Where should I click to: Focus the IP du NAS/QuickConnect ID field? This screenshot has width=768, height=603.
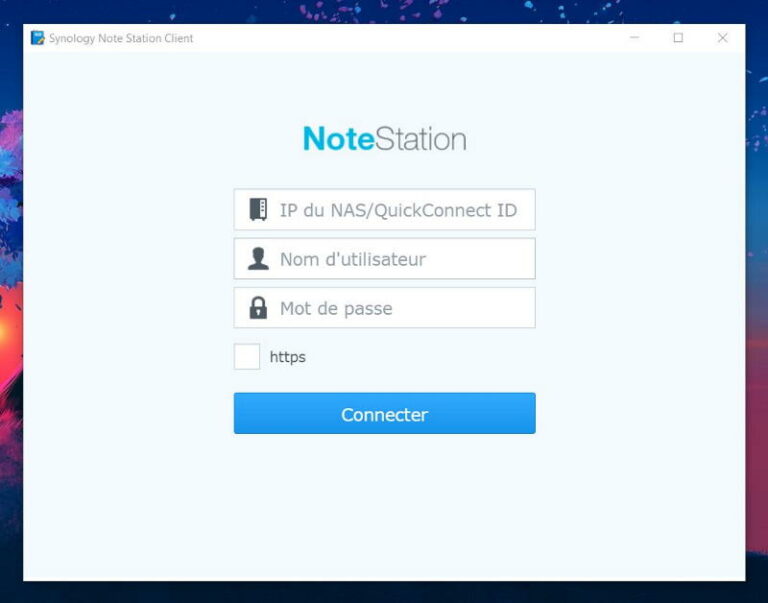[400, 210]
